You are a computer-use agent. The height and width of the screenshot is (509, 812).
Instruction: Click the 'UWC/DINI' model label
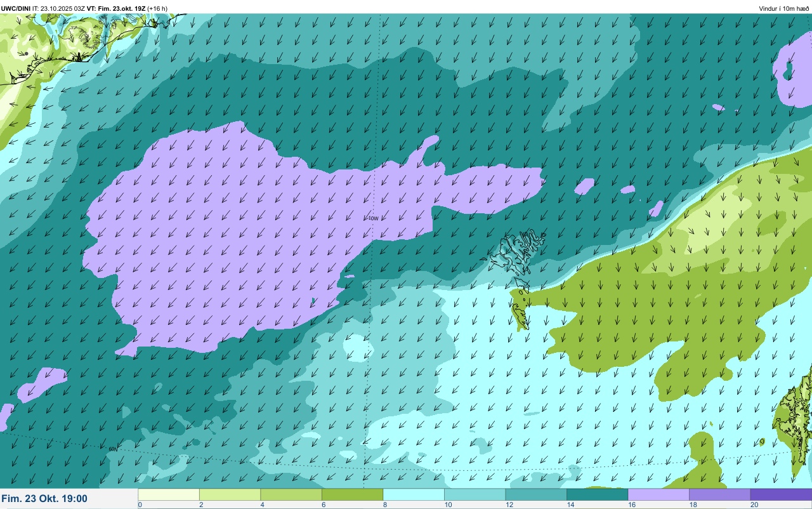[16, 8]
